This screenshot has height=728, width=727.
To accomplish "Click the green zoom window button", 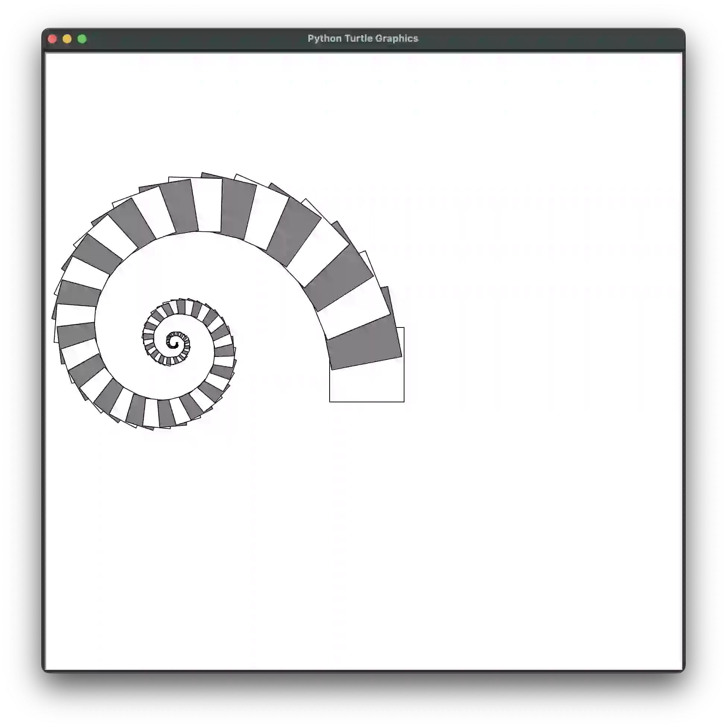I will [x=82, y=39].
